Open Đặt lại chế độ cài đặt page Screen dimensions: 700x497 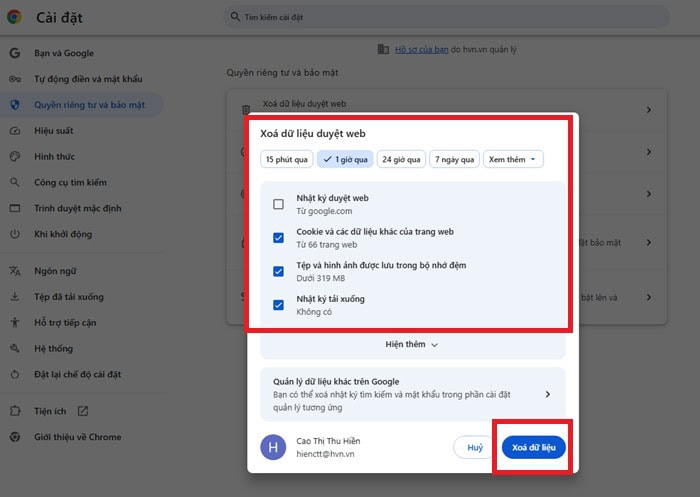(x=78, y=374)
